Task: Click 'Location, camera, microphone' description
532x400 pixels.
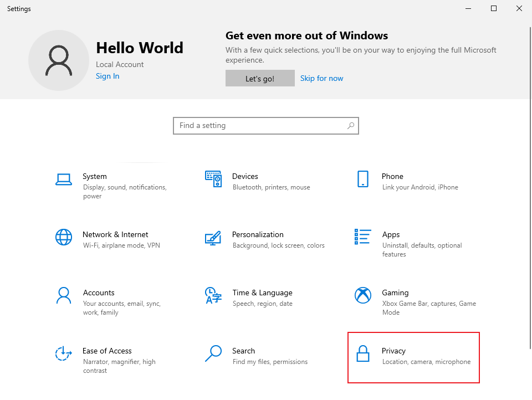Action: click(x=427, y=362)
